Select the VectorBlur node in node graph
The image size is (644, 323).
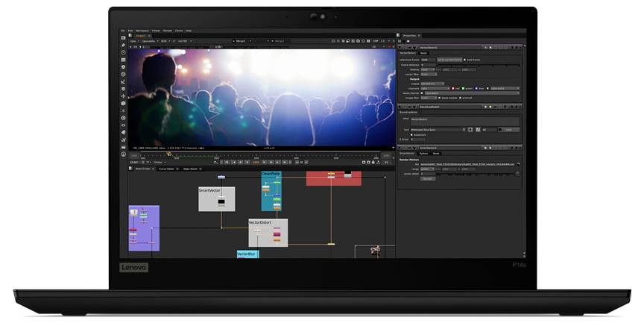click(247, 254)
